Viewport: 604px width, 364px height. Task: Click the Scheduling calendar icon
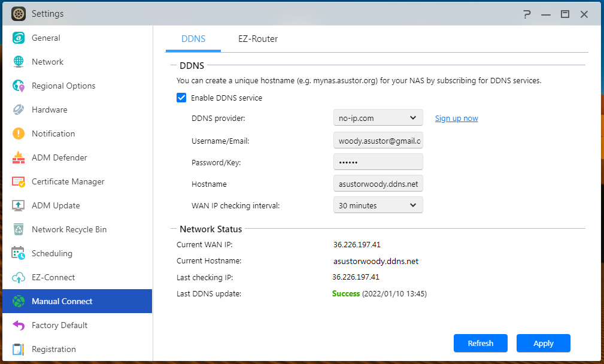pyautogui.click(x=19, y=253)
